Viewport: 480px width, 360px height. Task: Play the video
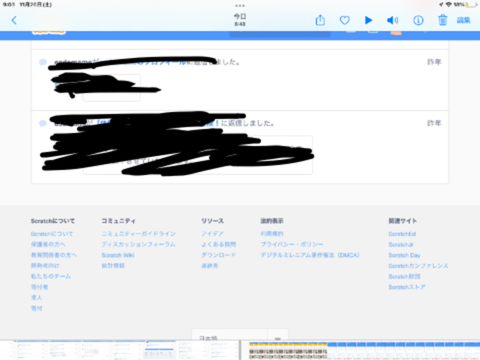tap(368, 20)
